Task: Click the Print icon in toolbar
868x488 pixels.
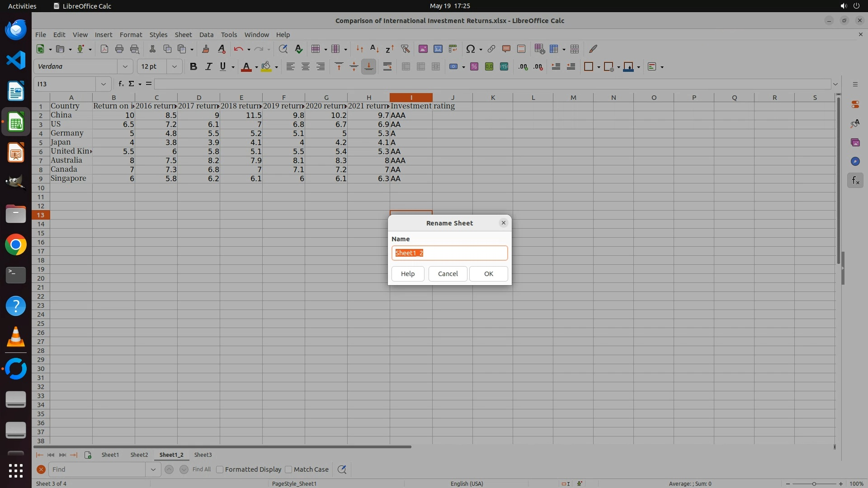Action: (x=119, y=49)
